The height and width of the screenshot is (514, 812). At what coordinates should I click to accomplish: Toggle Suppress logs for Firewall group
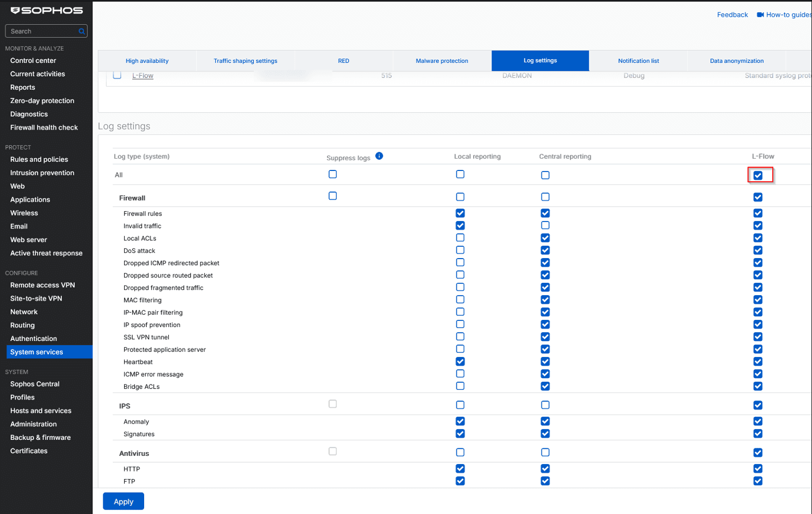pyautogui.click(x=333, y=196)
